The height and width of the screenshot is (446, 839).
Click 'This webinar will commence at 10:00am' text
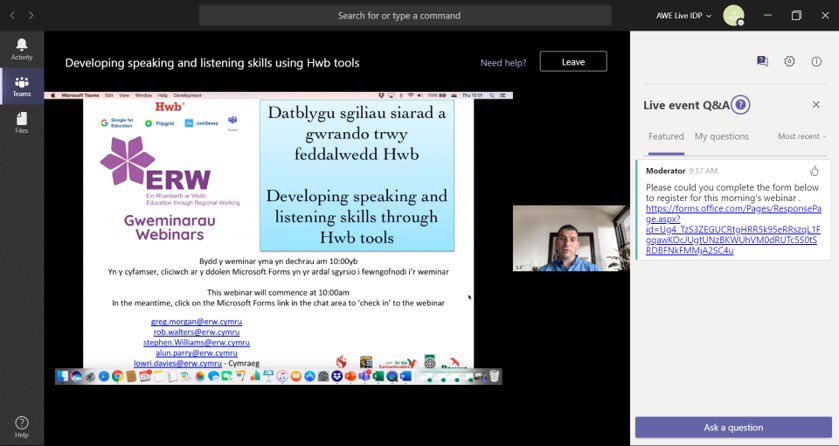coord(278,292)
